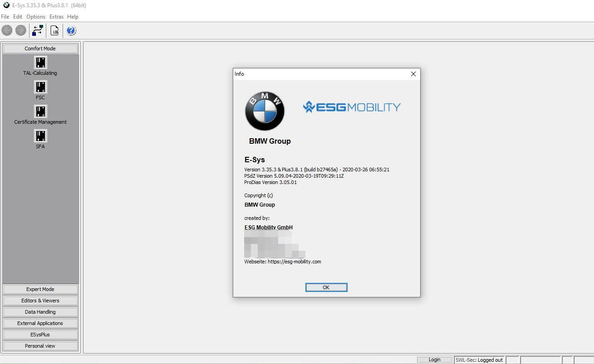
Task: Click the E-Sys title bar app icon
Action: pyautogui.click(x=6, y=5)
